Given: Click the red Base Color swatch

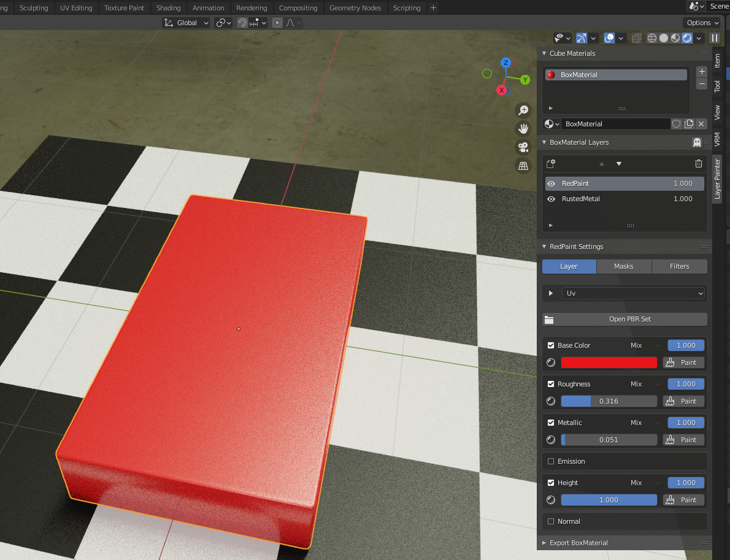Looking at the screenshot, I should point(609,362).
